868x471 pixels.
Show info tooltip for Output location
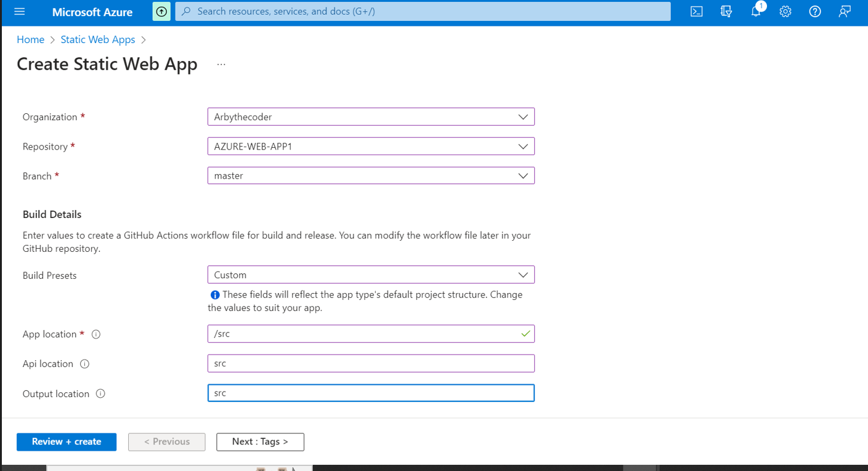coord(100,393)
